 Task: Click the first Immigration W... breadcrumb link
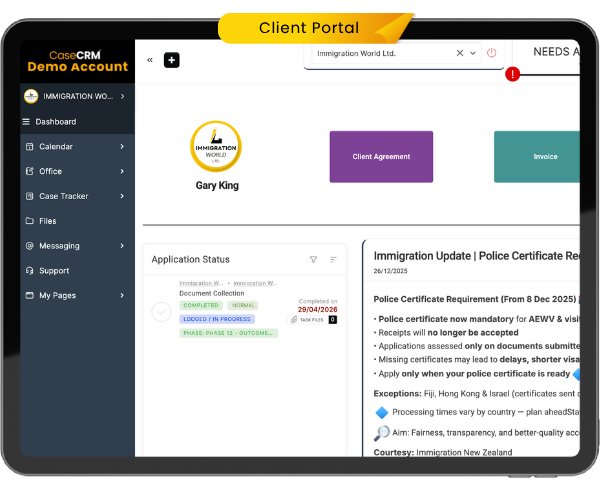pyautogui.click(x=201, y=283)
